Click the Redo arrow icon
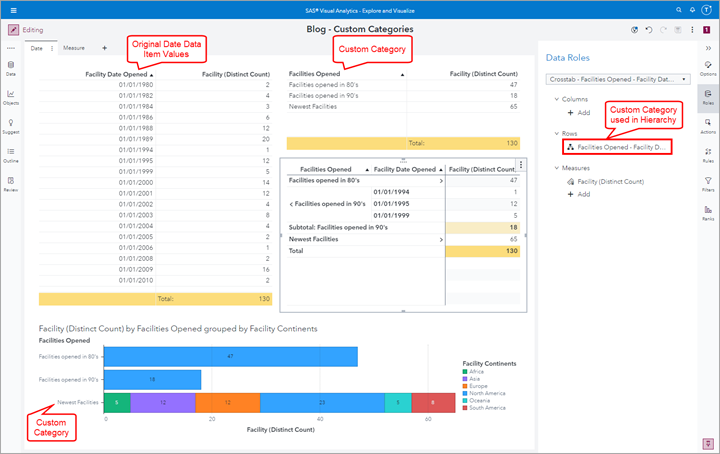 (663, 30)
